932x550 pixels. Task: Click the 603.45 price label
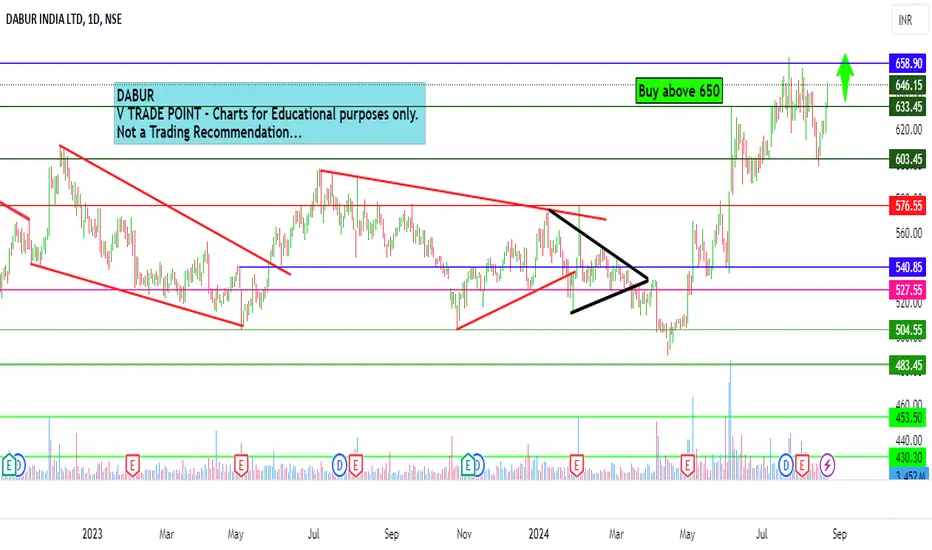(908, 159)
